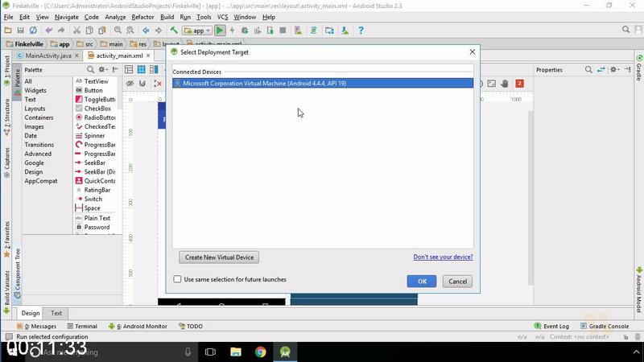Open the Build menu
The image size is (644, 362).
click(x=167, y=17)
